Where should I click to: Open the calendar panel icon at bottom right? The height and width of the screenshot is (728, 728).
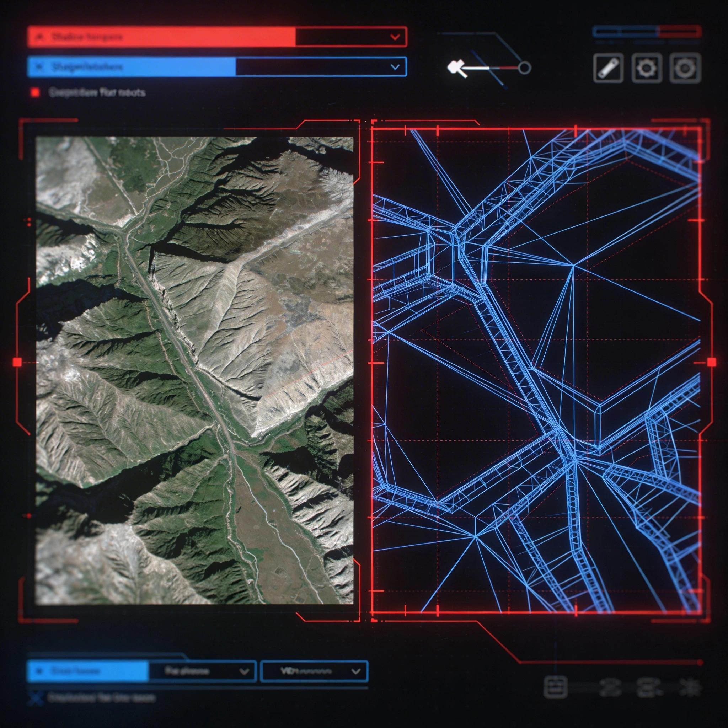(x=556, y=687)
